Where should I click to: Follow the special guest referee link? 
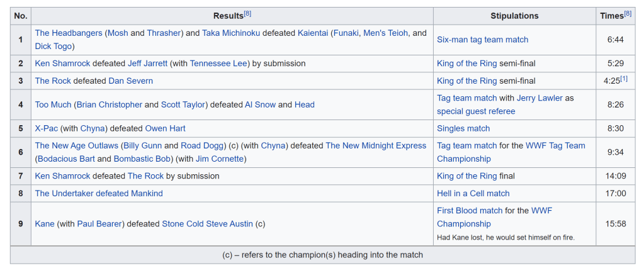pyautogui.click(x=476, y=111)
